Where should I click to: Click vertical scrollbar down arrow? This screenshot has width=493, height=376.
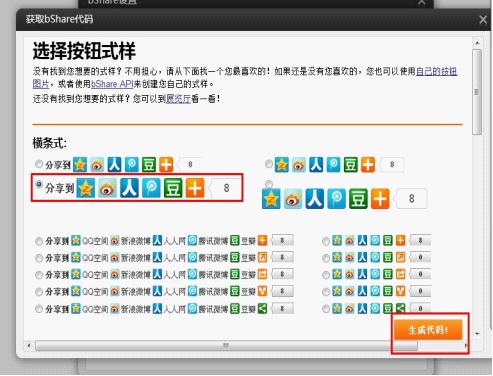click(x=477, y=333)
